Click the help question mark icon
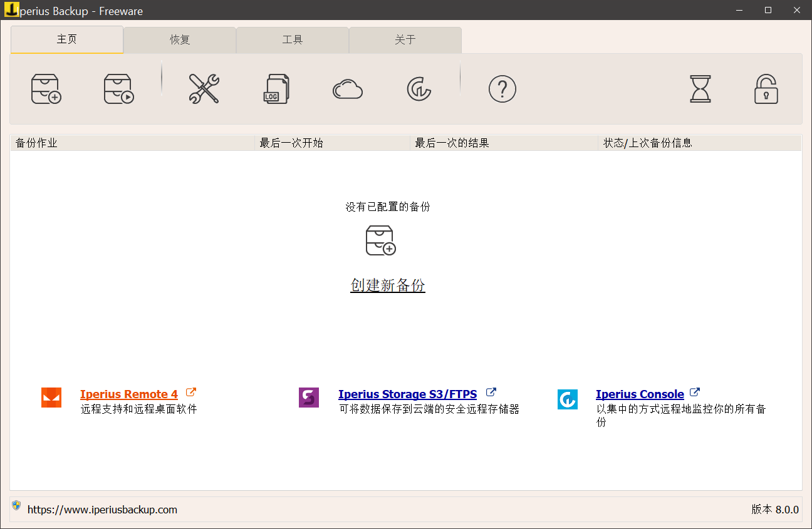This screenshot has height=529, width=812. tap(502, 89)
